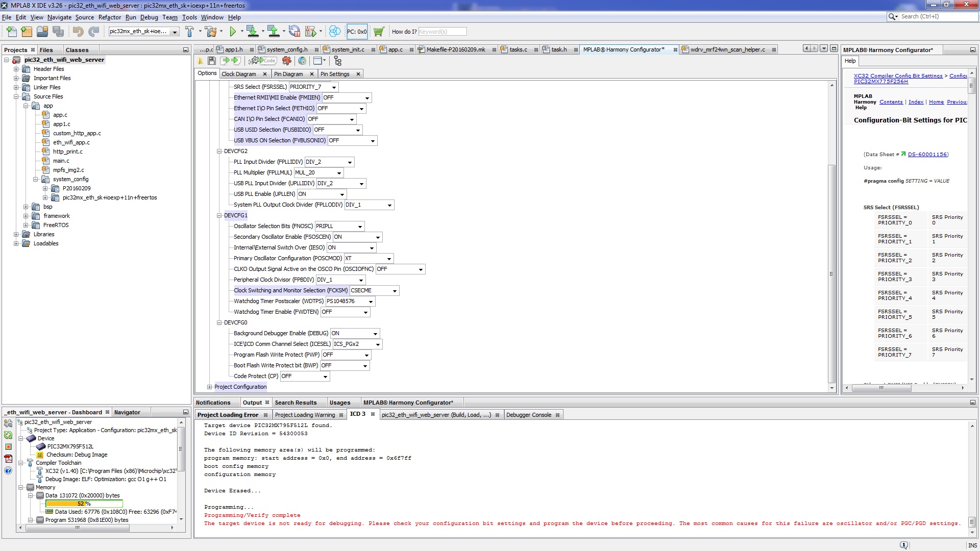
Task: Switch to the Pin Settings tab
Action: 335,74
